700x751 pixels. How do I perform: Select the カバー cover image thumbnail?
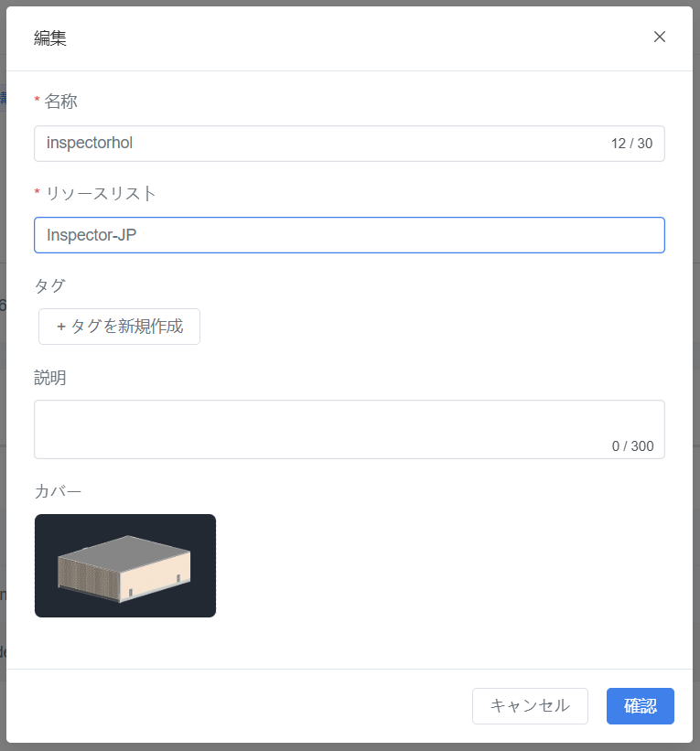[x=125, y=565]
